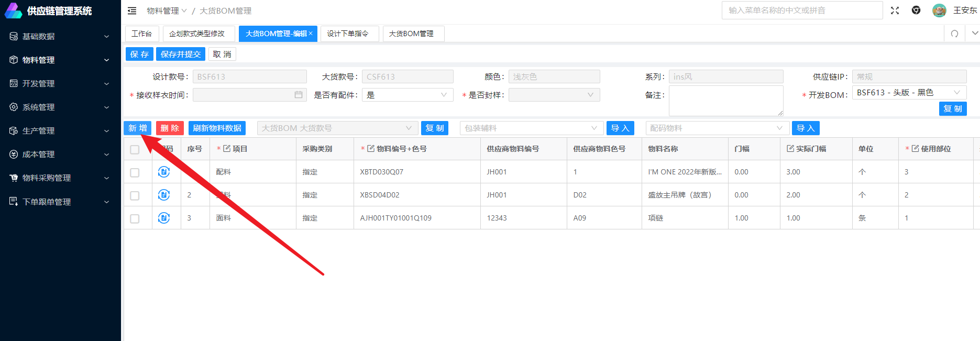Open the 生产管理 sidebar menu
The height and width of the screenshot is (341, 980).
click(60, 130)
